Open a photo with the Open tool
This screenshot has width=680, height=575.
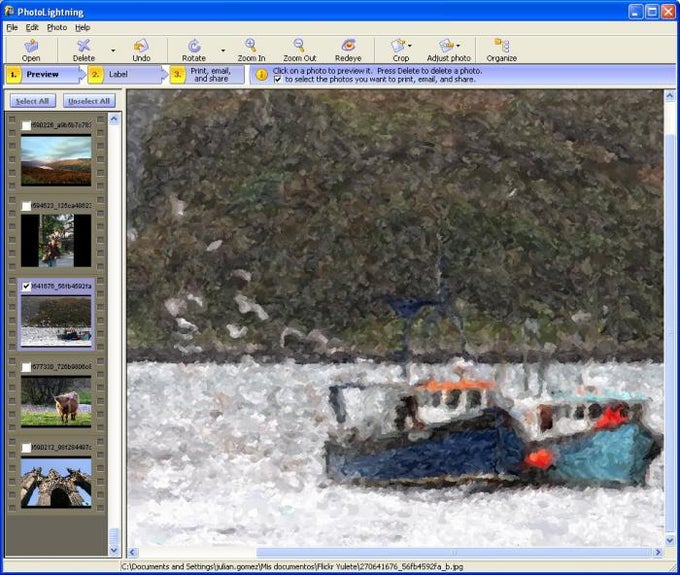31,50
